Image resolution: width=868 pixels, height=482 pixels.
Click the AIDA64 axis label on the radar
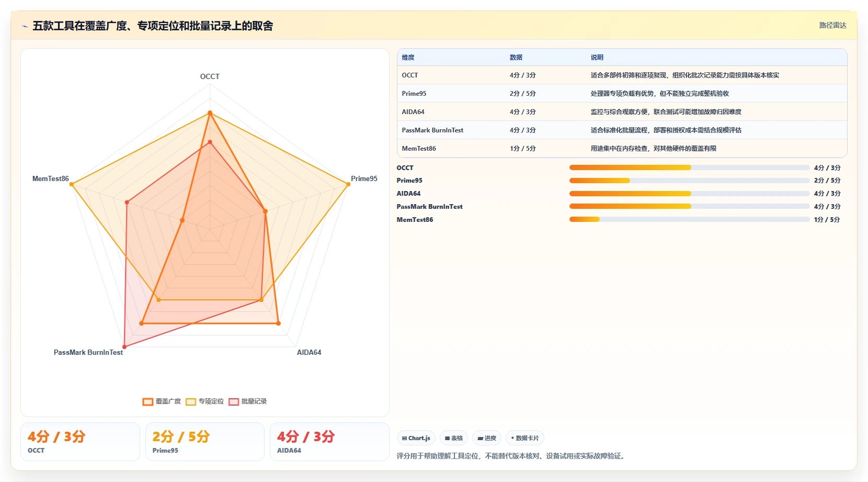(309, 352)
